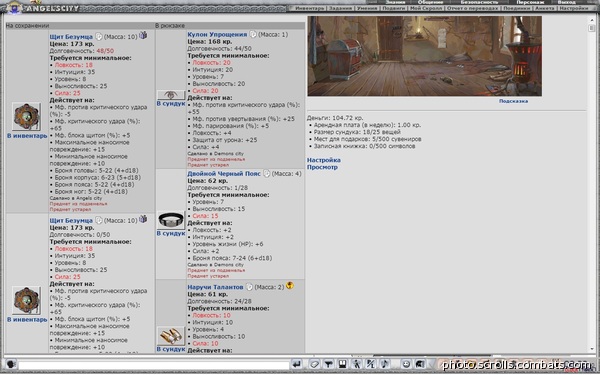Open the Безопасность top tab
This screenshot has height=375, width=600.
(479, 2)
